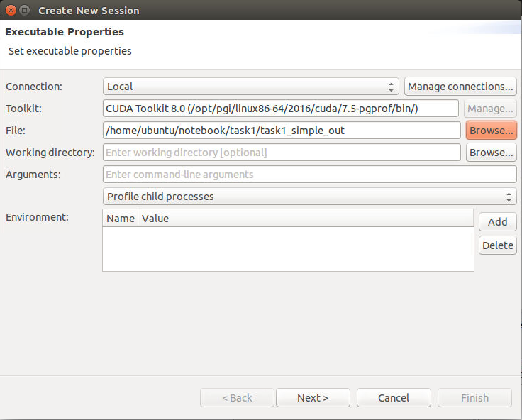Expand the Profile child processes dropdown

310,197
